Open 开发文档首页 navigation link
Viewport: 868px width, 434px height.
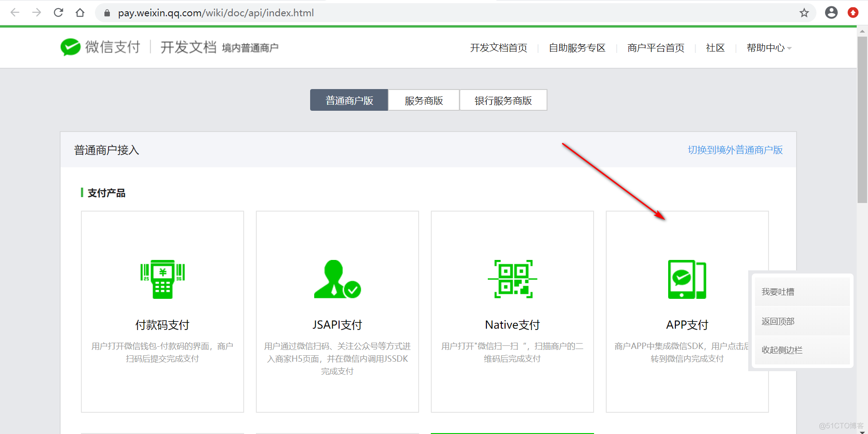tap(499, 48)
